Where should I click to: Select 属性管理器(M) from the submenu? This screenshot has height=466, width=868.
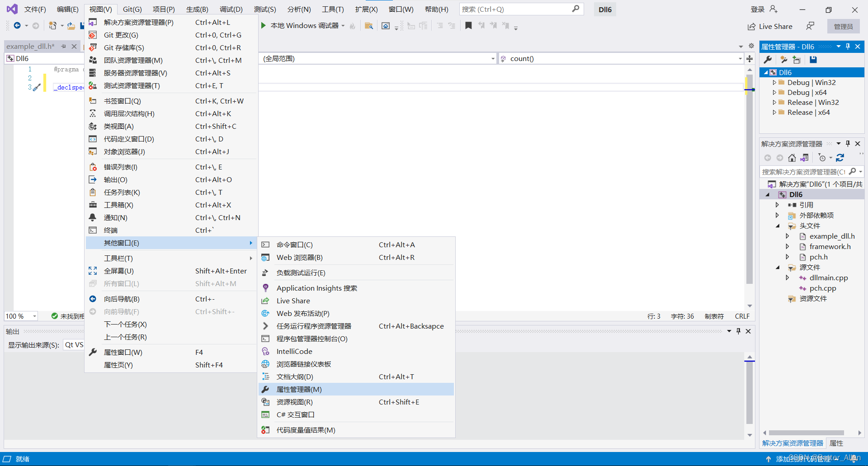[298, 389]
